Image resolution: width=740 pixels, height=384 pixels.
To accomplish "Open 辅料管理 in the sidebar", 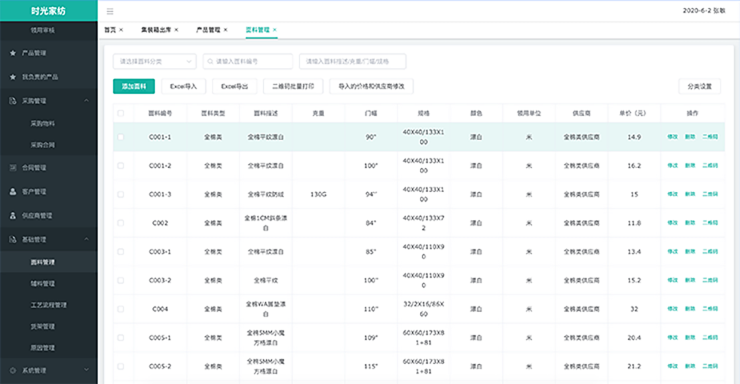I will (x=42, y=284).
